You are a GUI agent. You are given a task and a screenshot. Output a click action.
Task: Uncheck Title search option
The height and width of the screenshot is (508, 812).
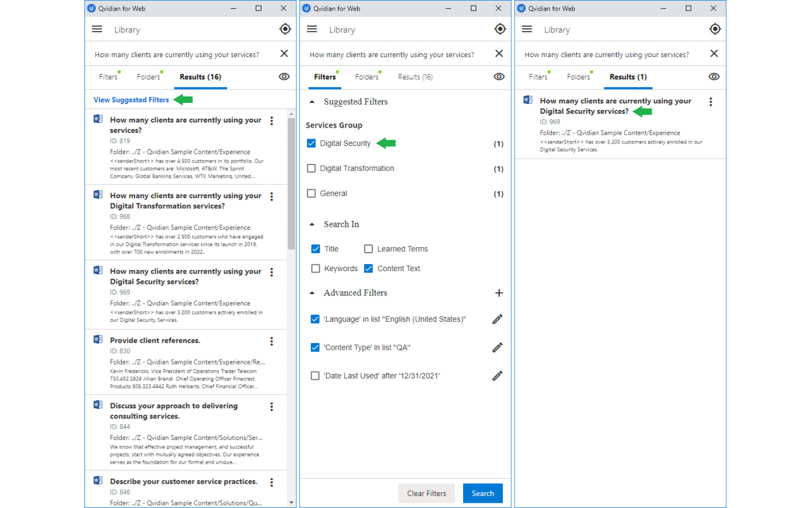pyautogui.click(x=315, y=249)
